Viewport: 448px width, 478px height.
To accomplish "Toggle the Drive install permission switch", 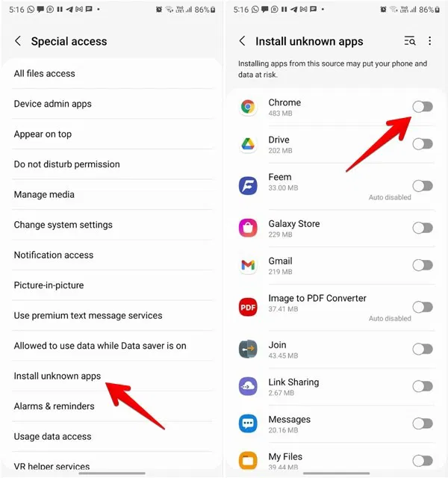I will point(422,144).
